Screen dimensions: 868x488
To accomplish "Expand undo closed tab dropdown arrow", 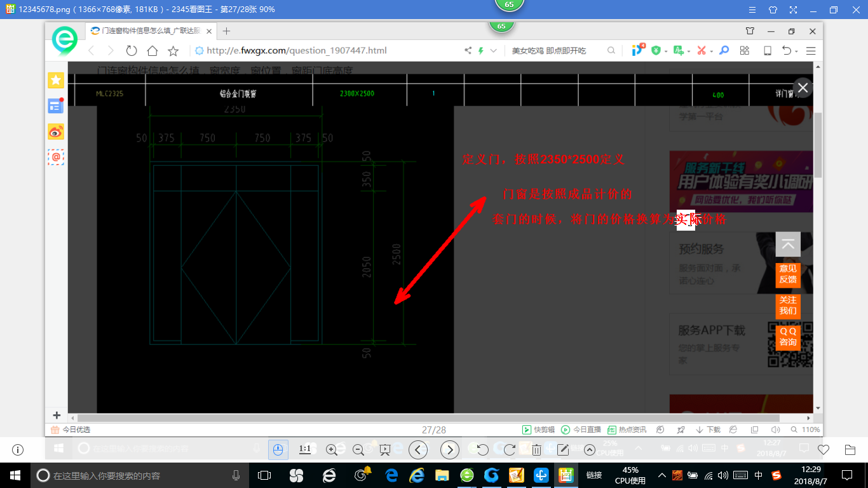I will (797, 51).
